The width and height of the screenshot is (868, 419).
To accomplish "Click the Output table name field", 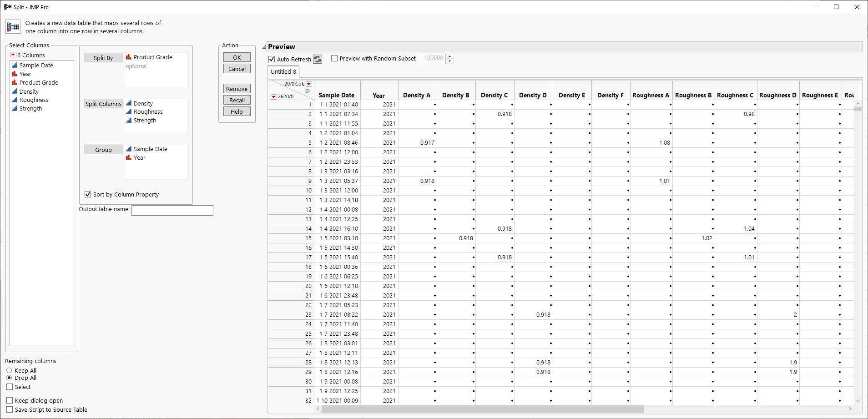I will point(172,210).
